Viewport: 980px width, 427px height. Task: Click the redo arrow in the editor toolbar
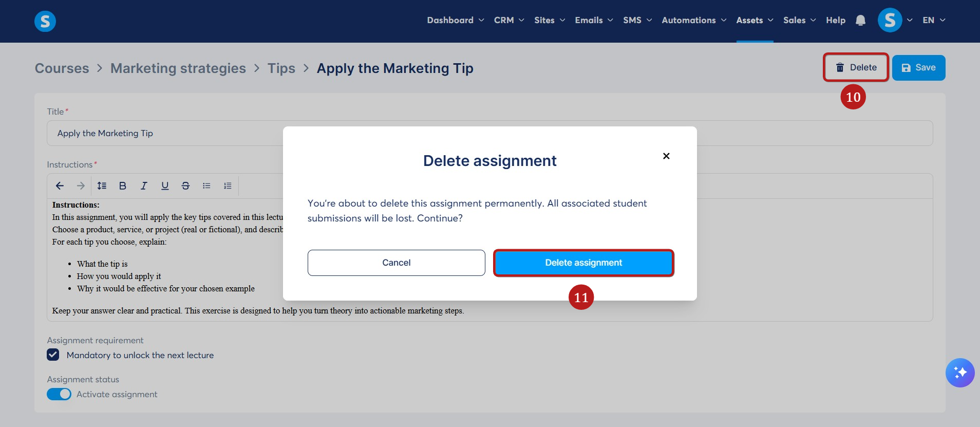pyautogui.click(x=81, y=186)
